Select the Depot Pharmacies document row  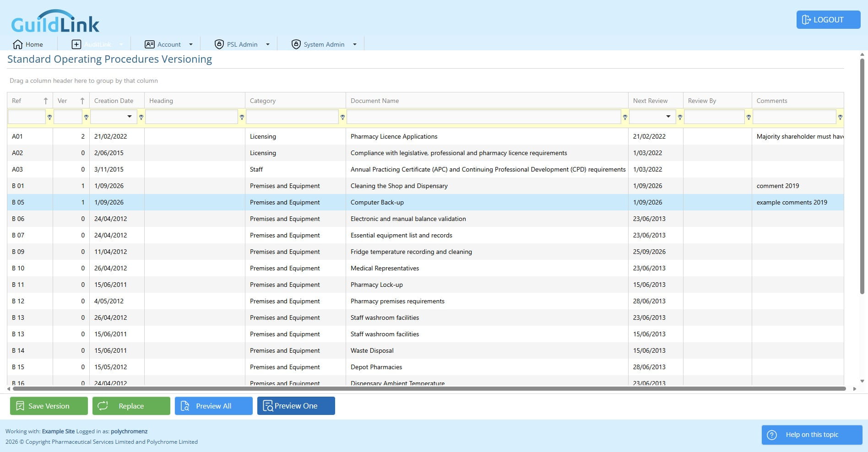425,367
